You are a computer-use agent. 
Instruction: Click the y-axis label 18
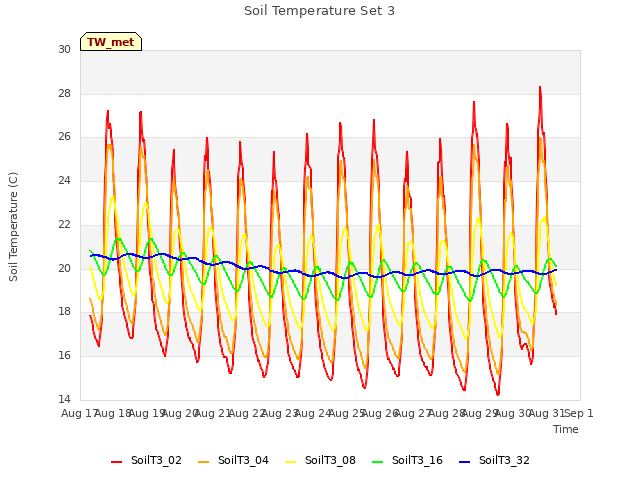pos(64,312)
